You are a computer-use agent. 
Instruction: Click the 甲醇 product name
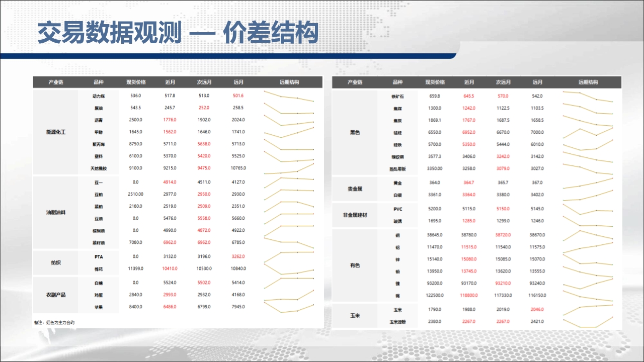99,132
